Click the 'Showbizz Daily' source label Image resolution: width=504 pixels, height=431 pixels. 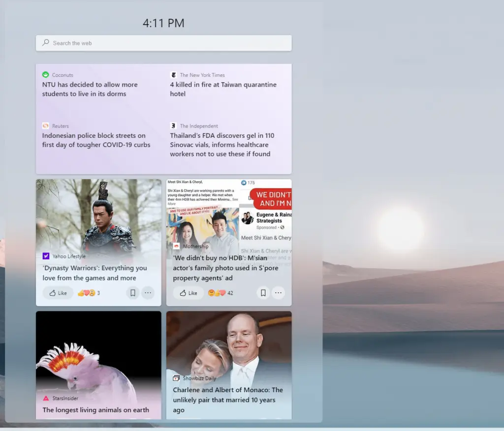(200, 378)
